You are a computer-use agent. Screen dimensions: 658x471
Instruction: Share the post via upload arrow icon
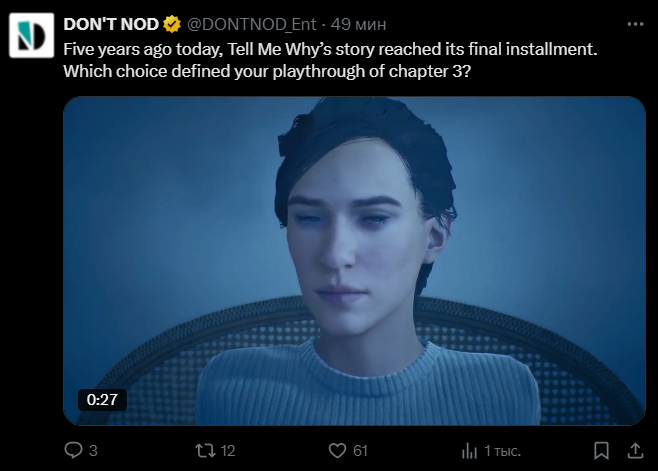pyautogui.click(x=635, y=451)
